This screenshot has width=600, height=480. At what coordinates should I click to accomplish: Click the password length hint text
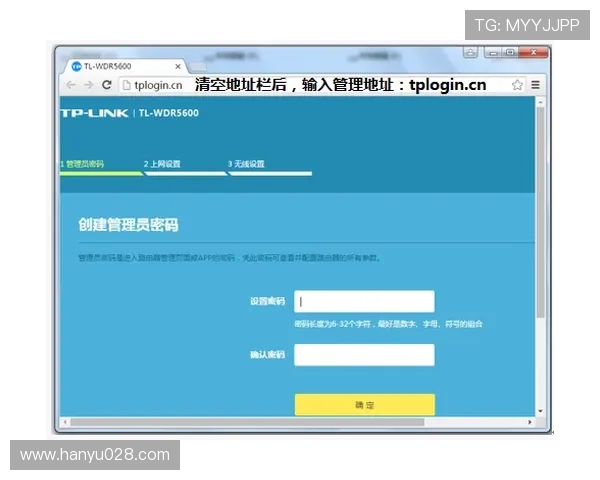click(388, 324)
